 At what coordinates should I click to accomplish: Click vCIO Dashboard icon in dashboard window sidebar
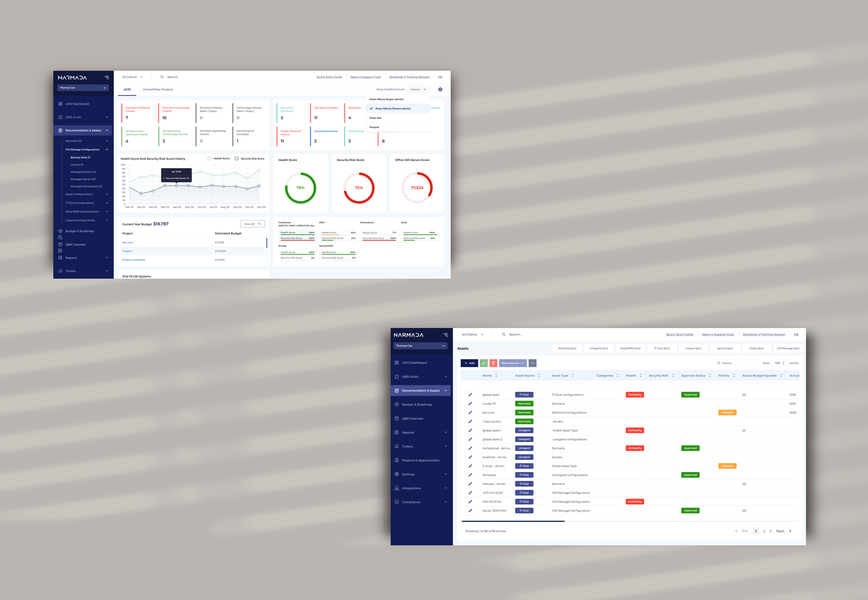tap(60, 104)
